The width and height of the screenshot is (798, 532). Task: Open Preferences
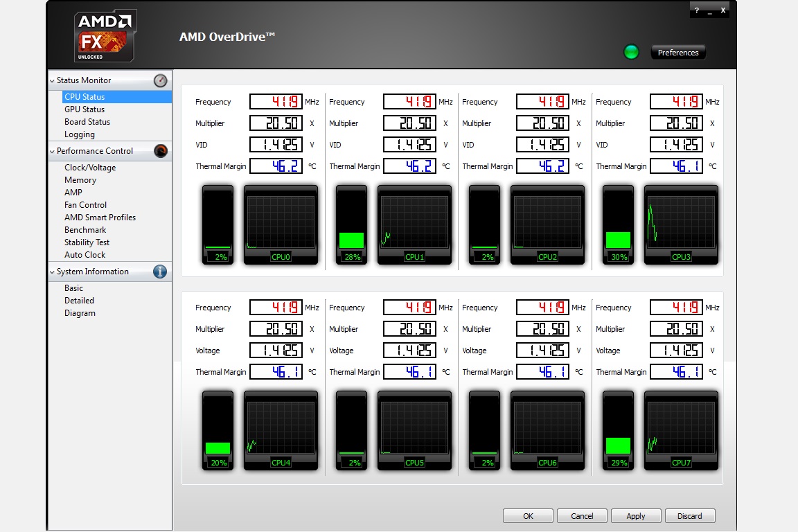coord(677,51)
